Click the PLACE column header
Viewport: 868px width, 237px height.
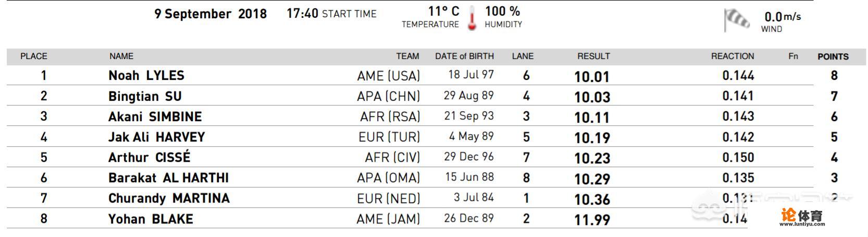click(x=34, y=56)
